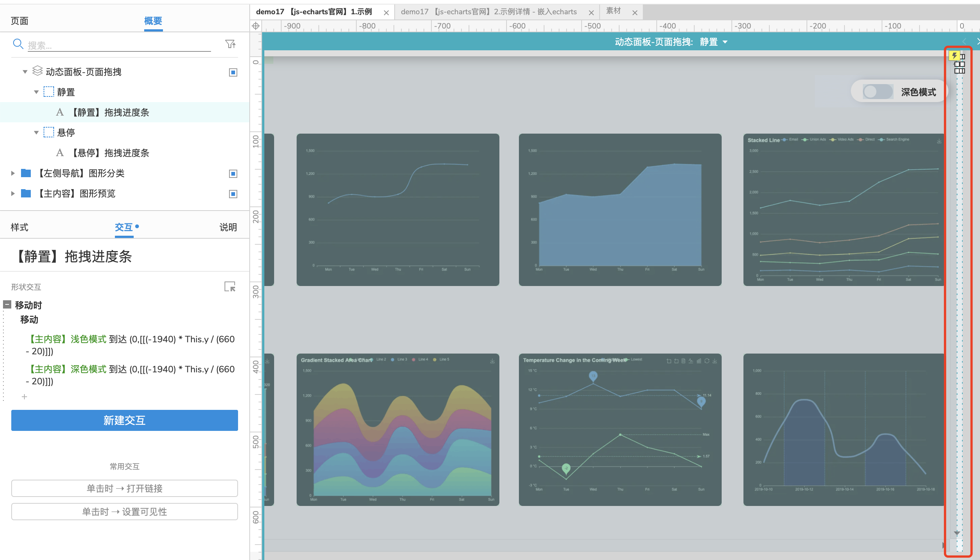Screen dimensions: 980x560
Task: Click the 【静置】拖拽进度条 widget name field
Action: (125, 256)
